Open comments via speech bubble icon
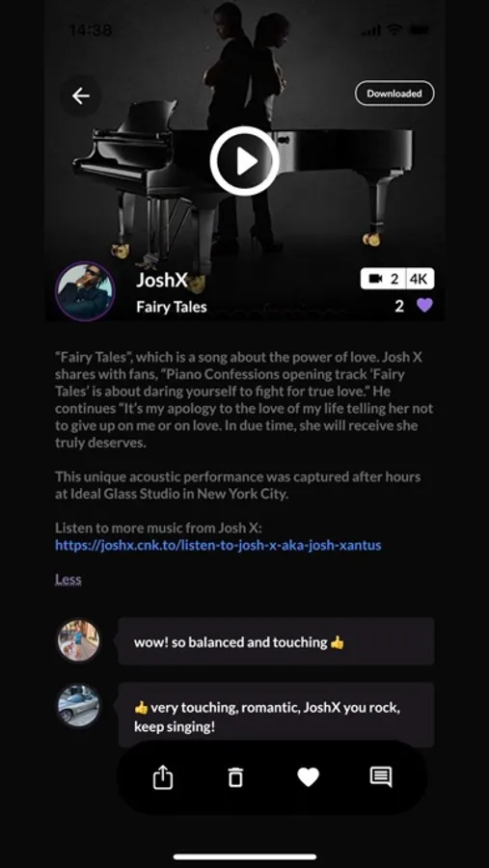Viewport: 489px width, 868px height. 381,777
